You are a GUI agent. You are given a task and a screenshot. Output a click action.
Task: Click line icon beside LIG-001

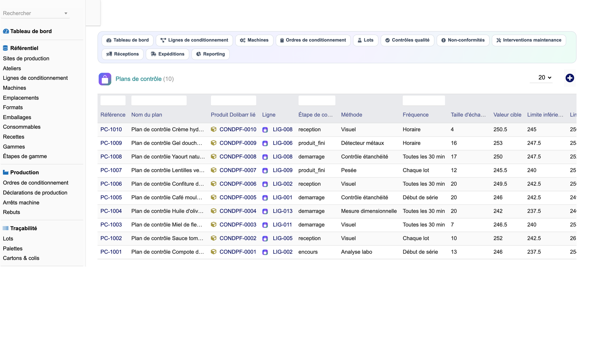pyautogui.click(x=265, y=198)
